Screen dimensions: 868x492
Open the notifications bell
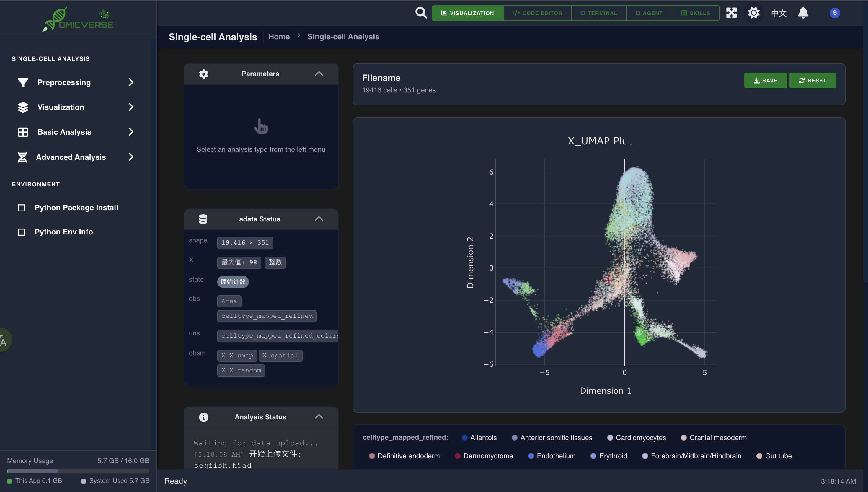803,13
